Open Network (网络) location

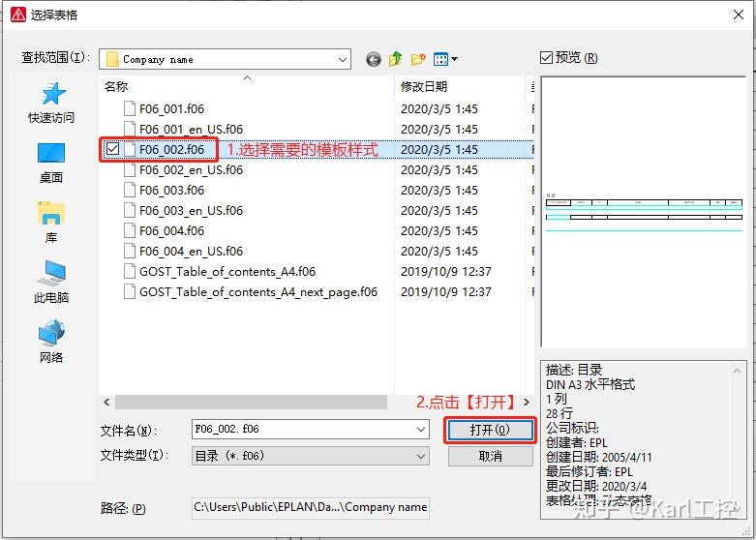51,342
